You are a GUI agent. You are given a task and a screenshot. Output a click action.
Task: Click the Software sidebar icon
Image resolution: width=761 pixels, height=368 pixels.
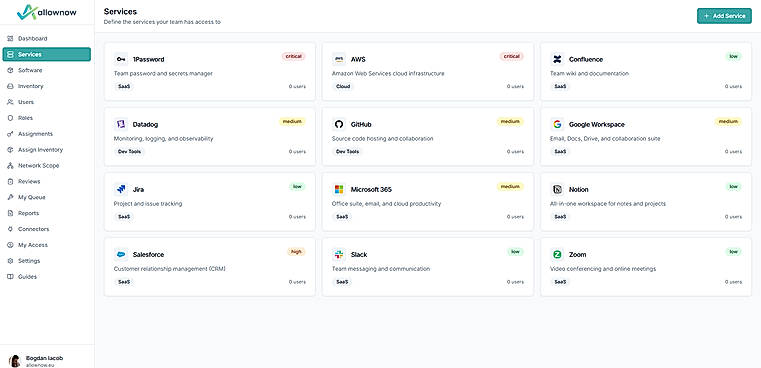[x=11, y=70]
